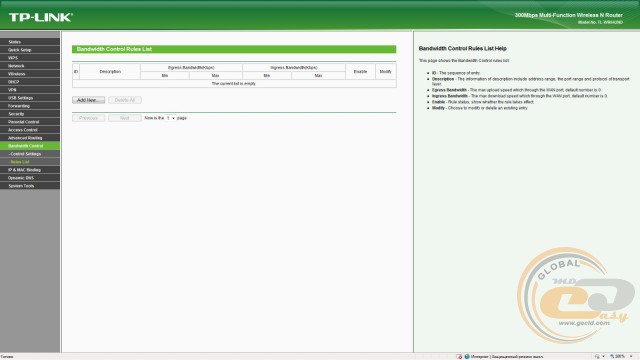Click the Previous page button
Screen dimensions: 640x360
89,118
